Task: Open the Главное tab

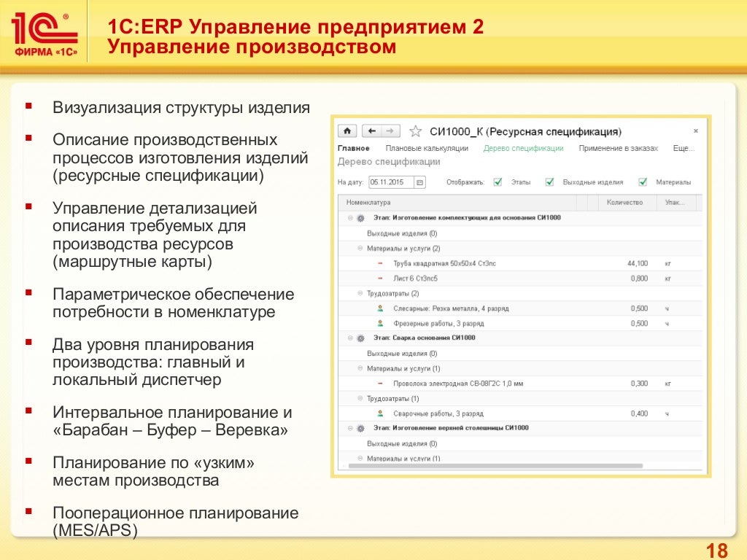Action: (354, 149)
